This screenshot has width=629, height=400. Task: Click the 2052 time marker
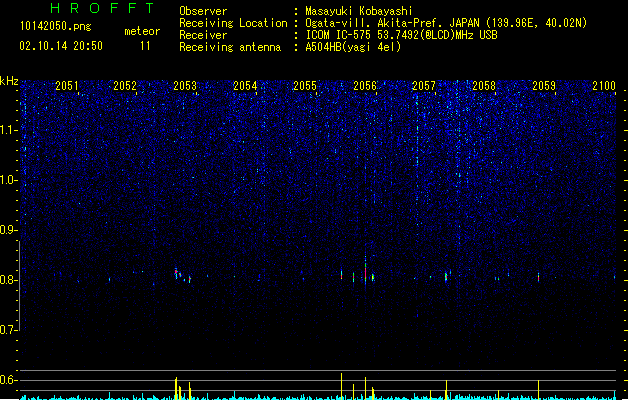(x=125, y=86)
